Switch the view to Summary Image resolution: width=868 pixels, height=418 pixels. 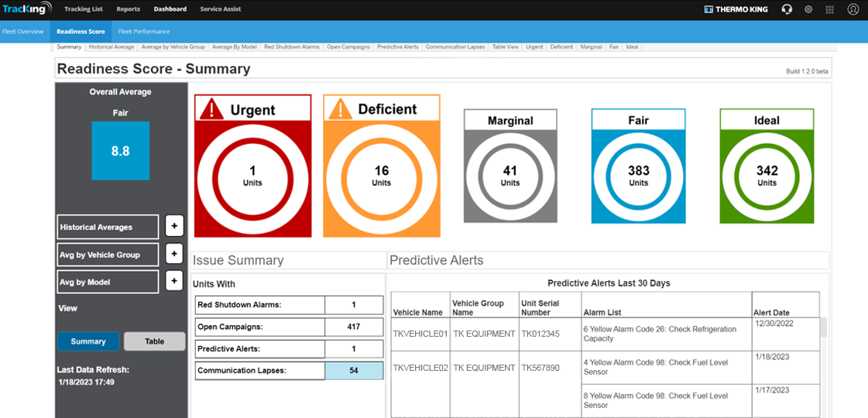point(88,341)
